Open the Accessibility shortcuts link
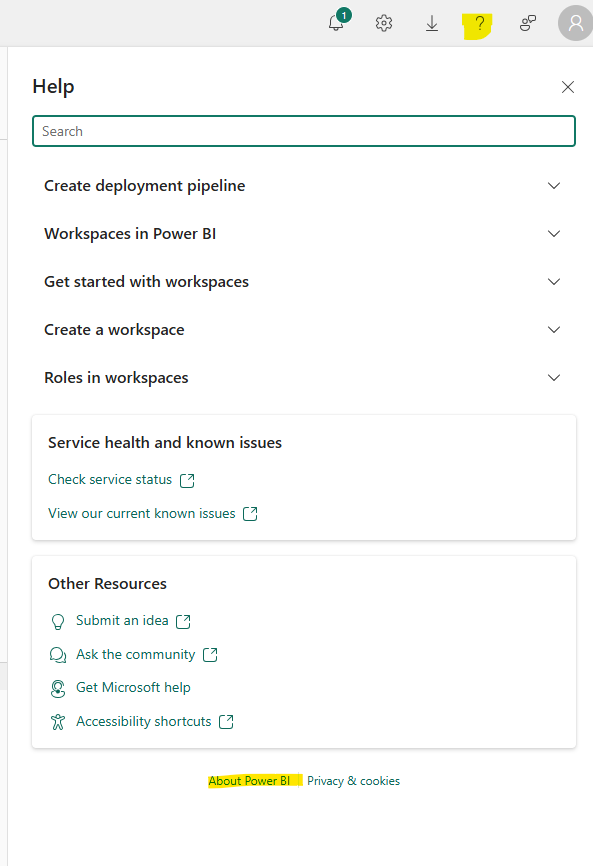Viewport: 593px width, 866px height. [x=144, y=721]
